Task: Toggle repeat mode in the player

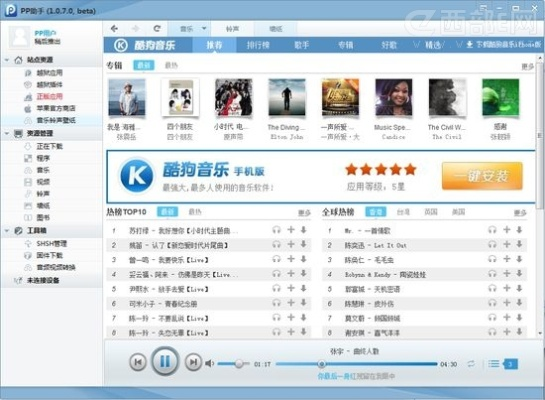Action: coord(471,364)
